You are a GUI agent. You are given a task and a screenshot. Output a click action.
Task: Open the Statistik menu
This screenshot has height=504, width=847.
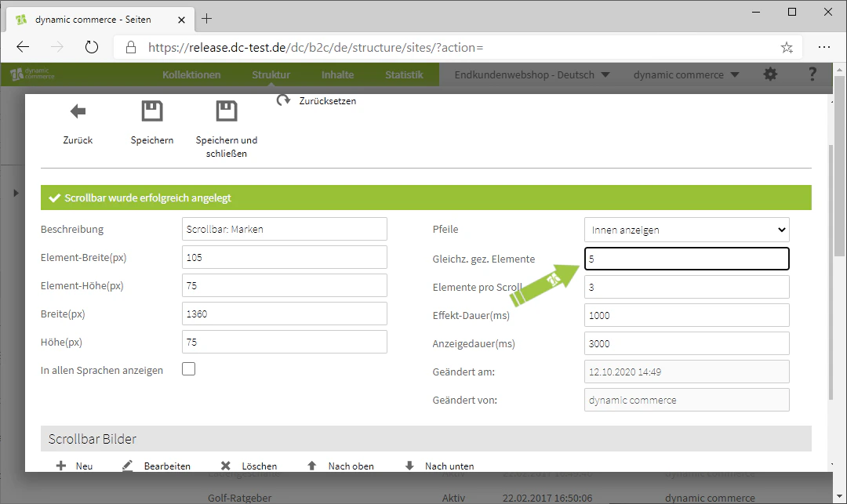pos(404,74)
